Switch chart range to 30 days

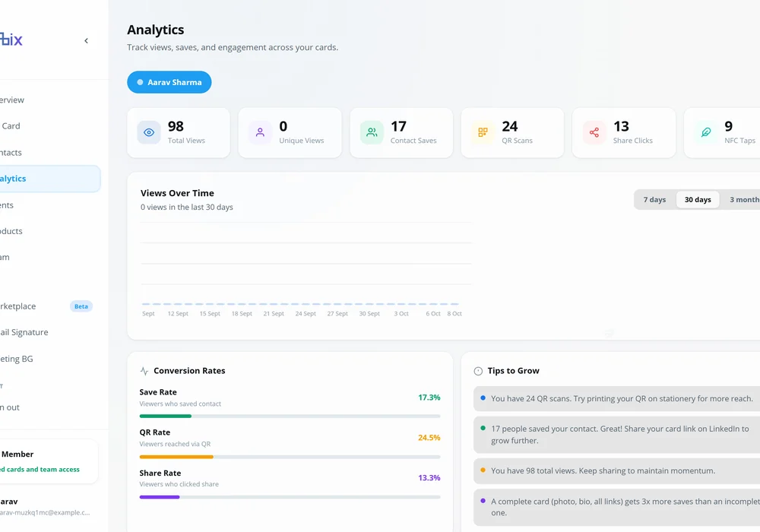tap(698, 200)
